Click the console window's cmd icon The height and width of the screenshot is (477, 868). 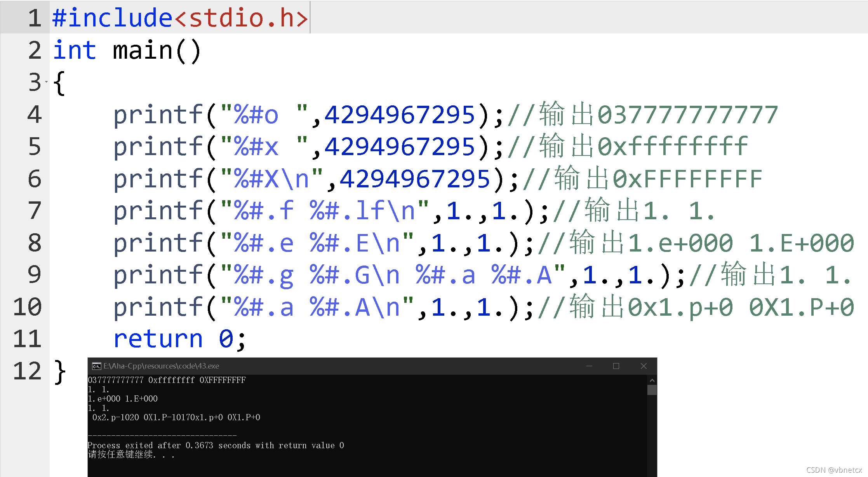[96, 366]
